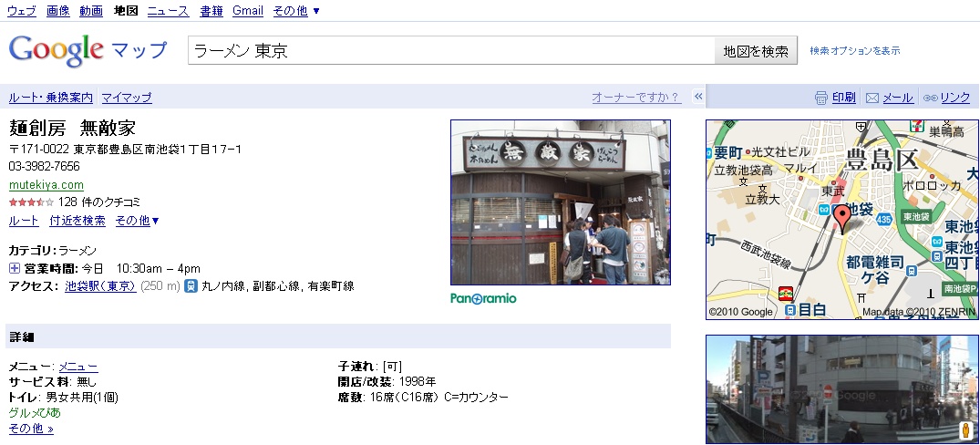Screen dimensions: 980x445
Task: Click the サービス料: 無し detail
Action: click(53, 382)
